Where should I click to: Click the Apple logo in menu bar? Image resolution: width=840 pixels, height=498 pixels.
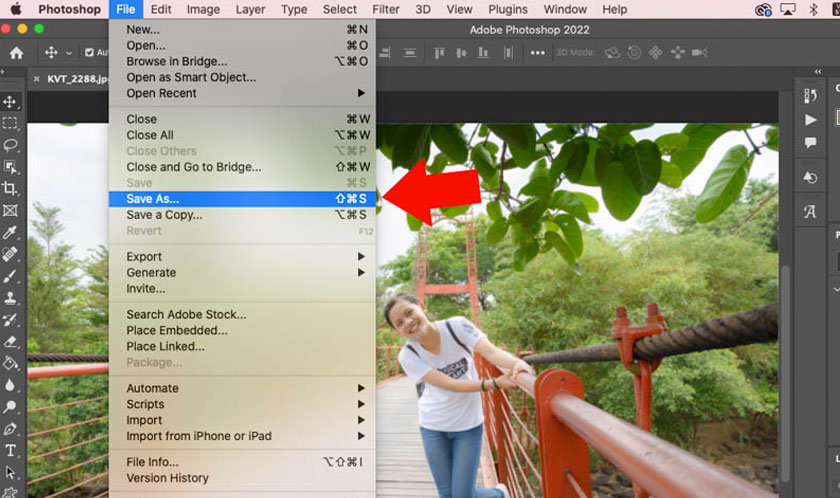pos(16,9)
